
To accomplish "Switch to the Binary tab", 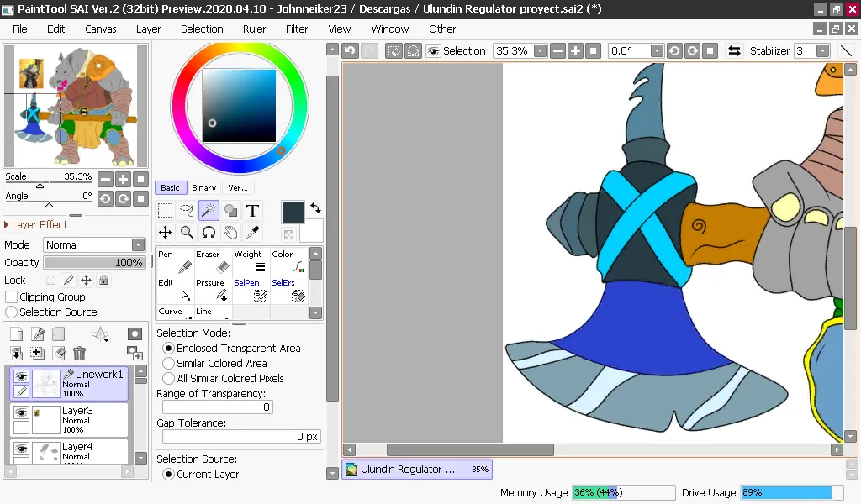I will (x=203, y=187).
